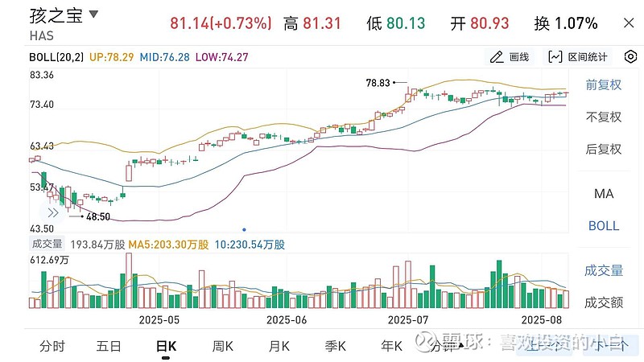Switch to the 周K tab
644x362 pixels.
tap(222, 347)
